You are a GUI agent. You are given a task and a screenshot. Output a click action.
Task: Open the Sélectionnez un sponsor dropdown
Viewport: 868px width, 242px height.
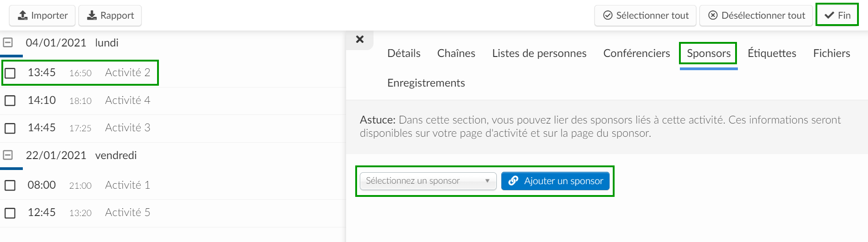(x=428, y=181)
